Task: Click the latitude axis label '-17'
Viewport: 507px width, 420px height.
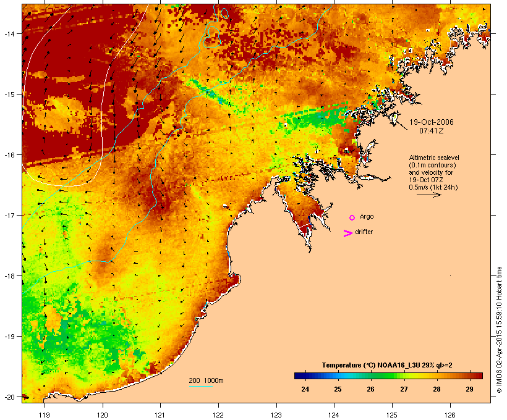Action: (9, 215)
